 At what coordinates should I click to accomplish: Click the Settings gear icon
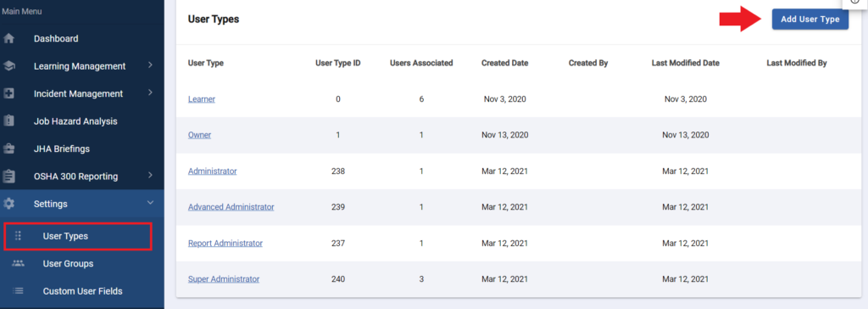point(8,204)
